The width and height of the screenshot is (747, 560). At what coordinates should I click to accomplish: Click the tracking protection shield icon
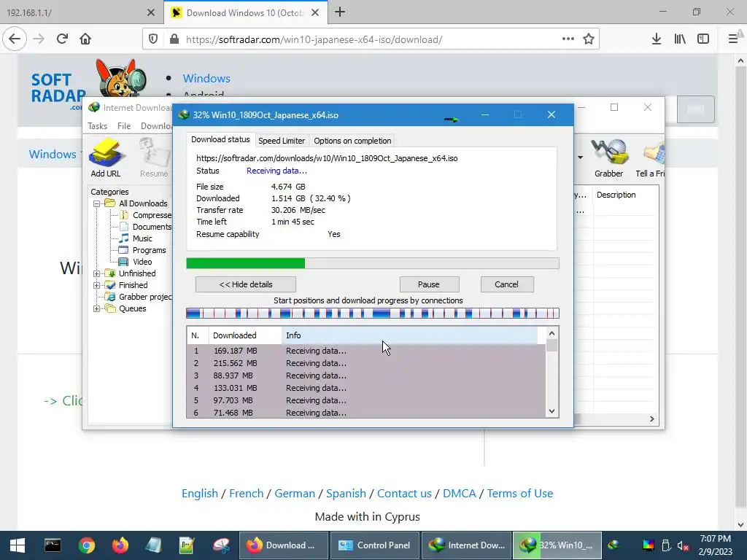click(153, 39)
